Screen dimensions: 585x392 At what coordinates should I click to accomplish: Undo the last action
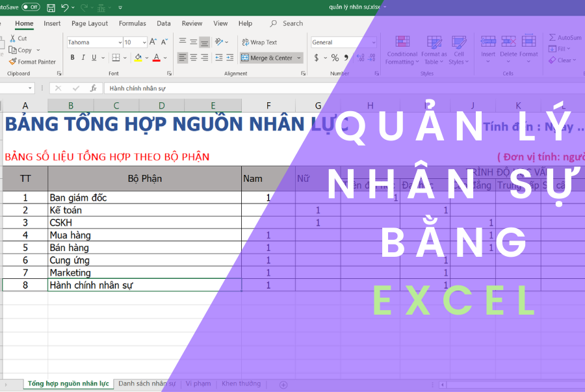(x=64, y=7)
